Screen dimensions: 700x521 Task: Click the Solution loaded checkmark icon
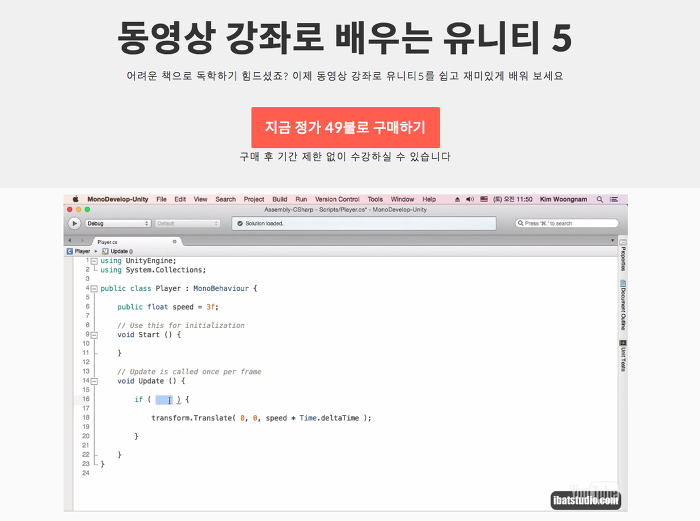click(x=240, y=223)
